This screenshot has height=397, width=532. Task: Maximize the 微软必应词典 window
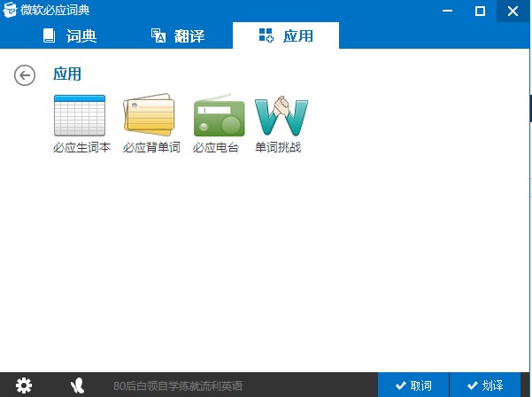point(480,11)
